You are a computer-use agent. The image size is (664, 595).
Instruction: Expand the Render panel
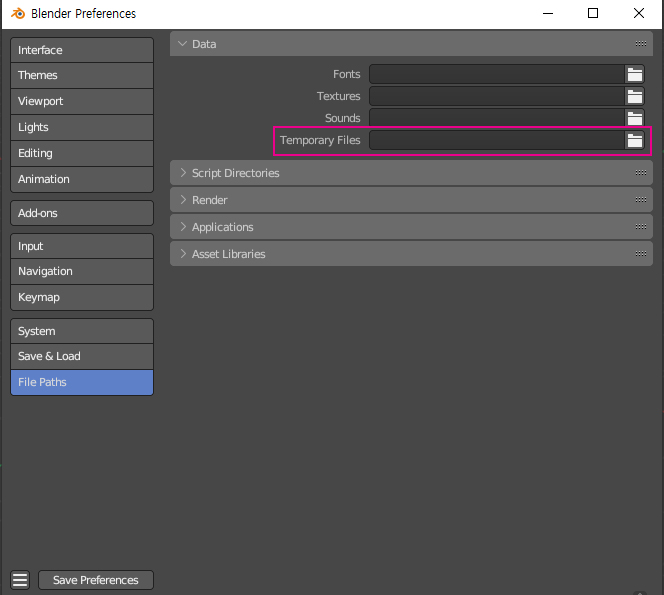(x=183, y=200)
